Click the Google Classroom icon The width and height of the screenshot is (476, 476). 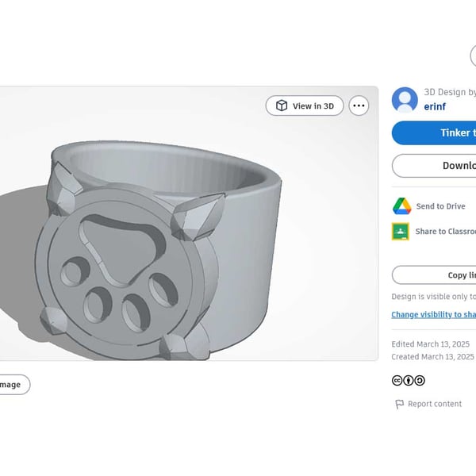coord(401,232)
